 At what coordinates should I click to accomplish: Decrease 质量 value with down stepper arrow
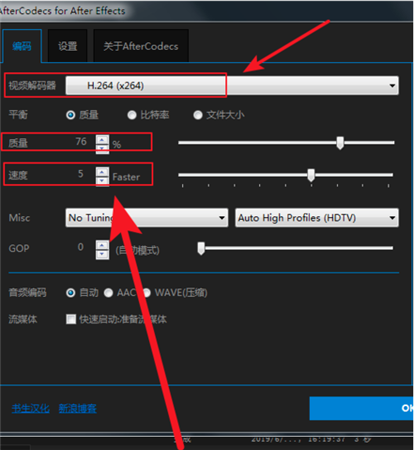[x=102, y=148]
